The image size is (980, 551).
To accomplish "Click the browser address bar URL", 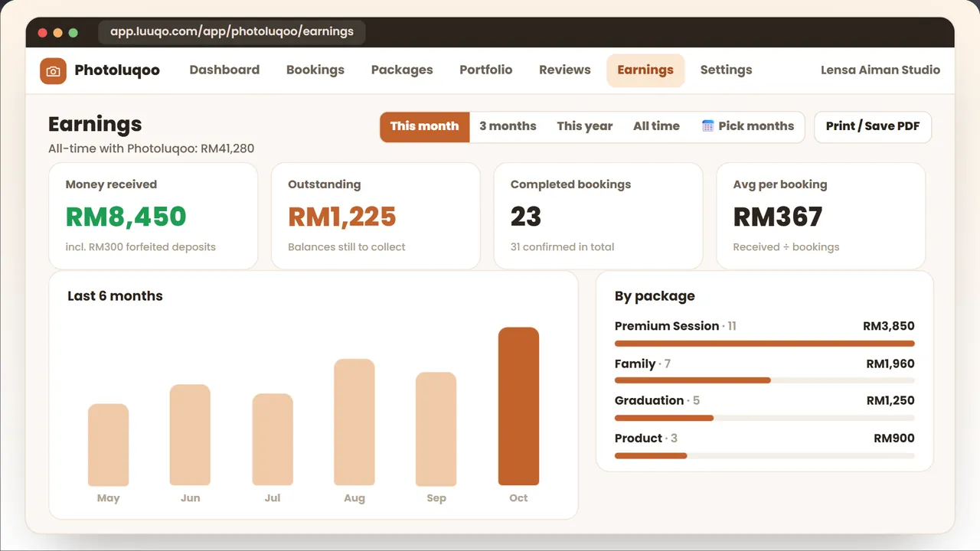I will (232, 32).
